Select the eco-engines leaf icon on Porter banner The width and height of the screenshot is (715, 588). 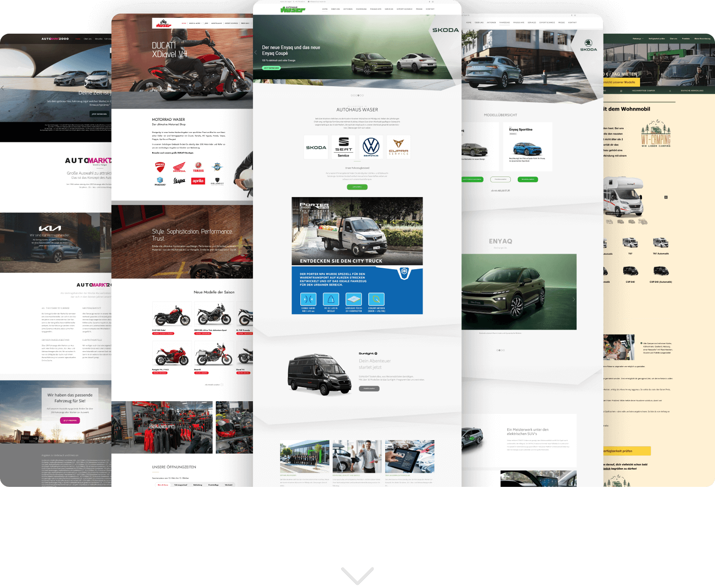(376, 299)
